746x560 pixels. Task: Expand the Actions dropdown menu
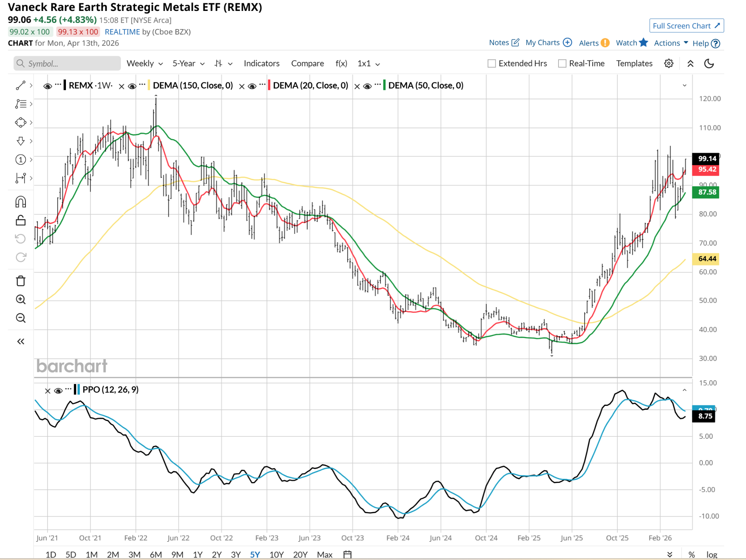pyautogui.click(x=671, y=43)
